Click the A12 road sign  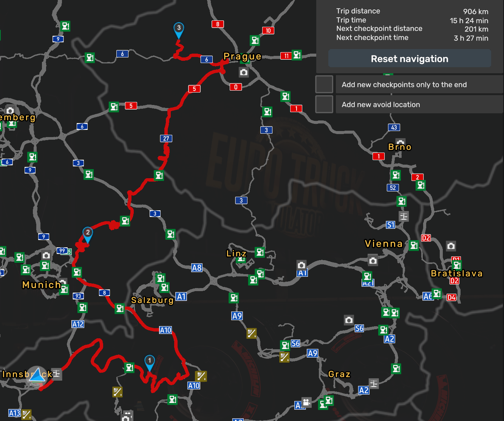coord(78,324)
